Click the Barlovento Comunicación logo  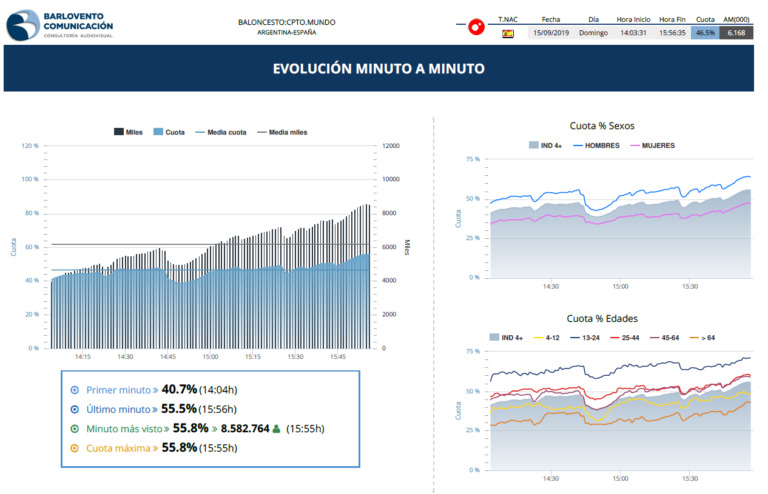tap(60, 25)
